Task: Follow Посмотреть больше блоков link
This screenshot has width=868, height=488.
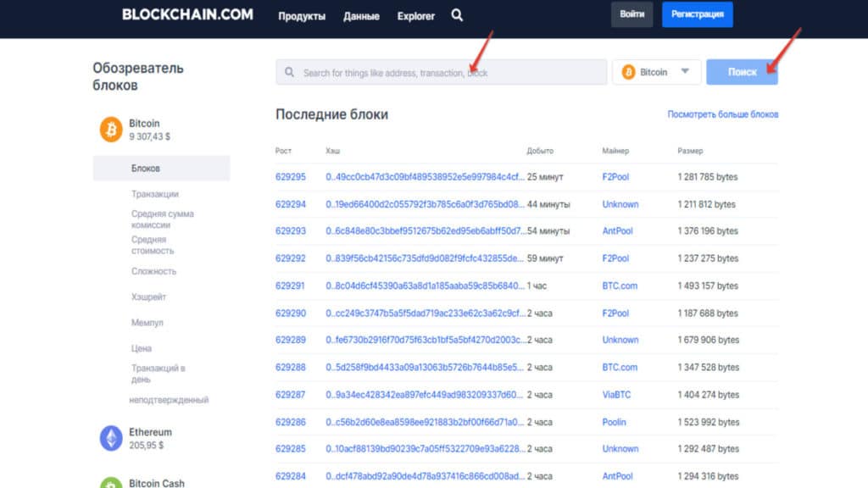Action: [722, 114]
